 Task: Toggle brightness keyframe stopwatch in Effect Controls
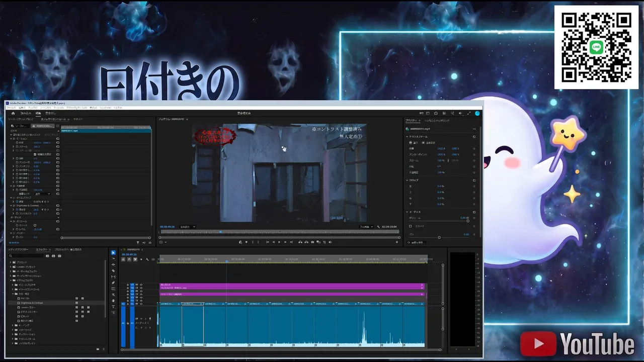click(17, 210)
